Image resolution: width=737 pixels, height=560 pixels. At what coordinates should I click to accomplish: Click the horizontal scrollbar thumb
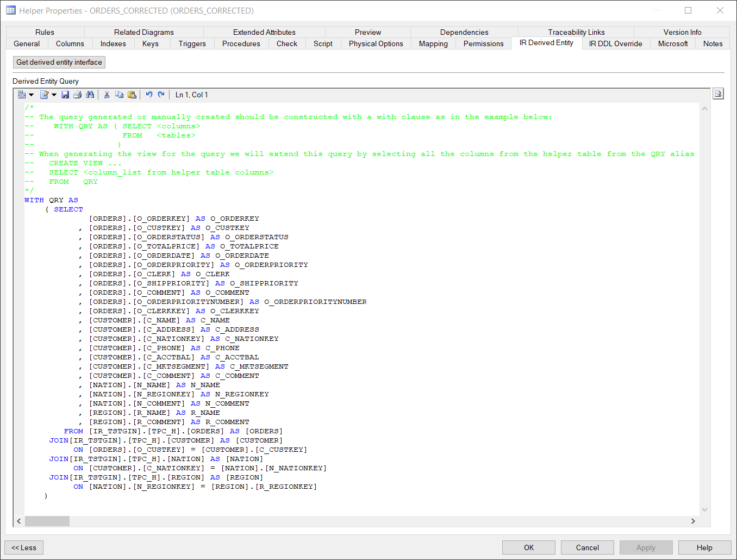click(47, 521)
